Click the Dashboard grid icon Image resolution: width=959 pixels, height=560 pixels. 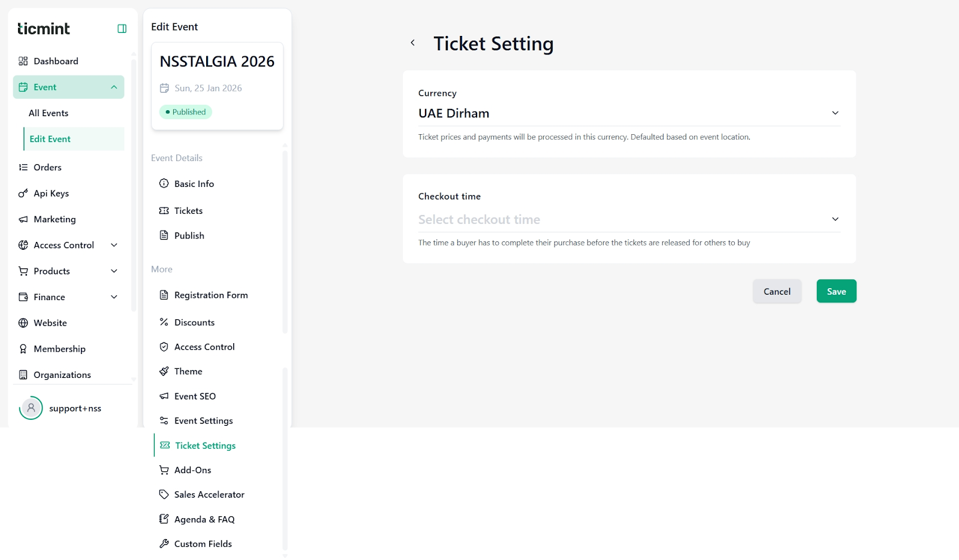[23, 61]
